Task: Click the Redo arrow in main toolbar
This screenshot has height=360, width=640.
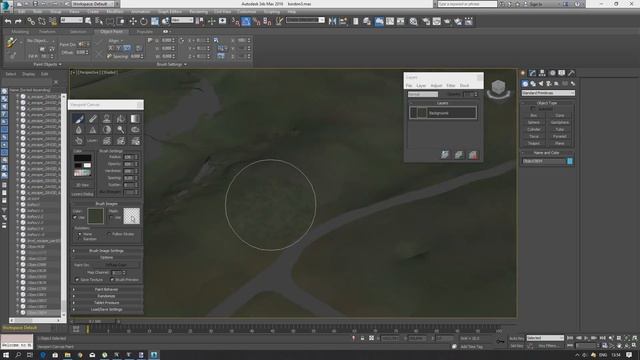Action: click(x=18, y=21)
